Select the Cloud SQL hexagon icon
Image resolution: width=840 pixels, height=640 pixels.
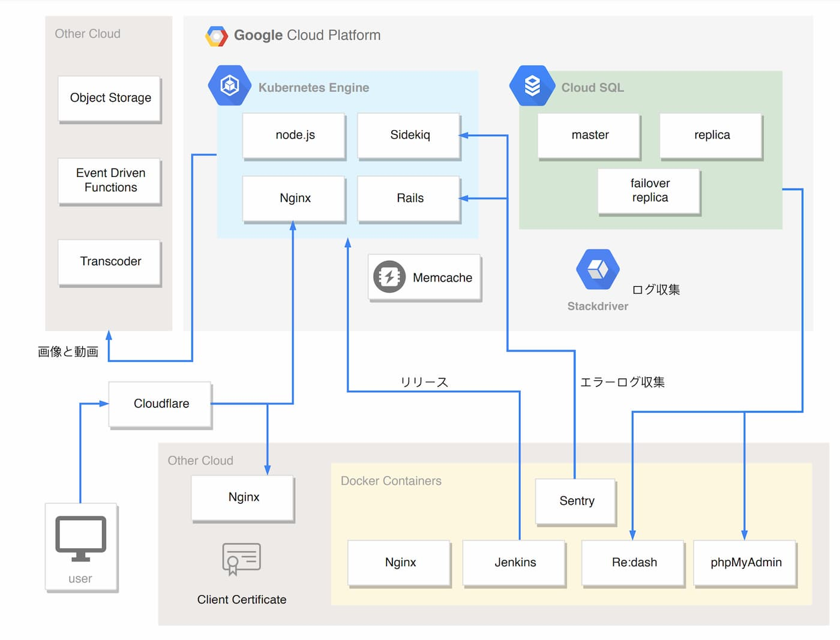532,85
